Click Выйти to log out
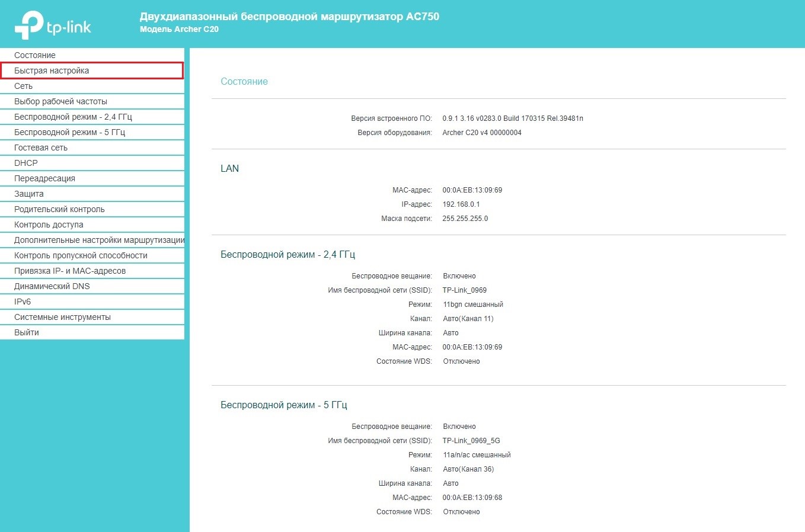 pos(27,332)
